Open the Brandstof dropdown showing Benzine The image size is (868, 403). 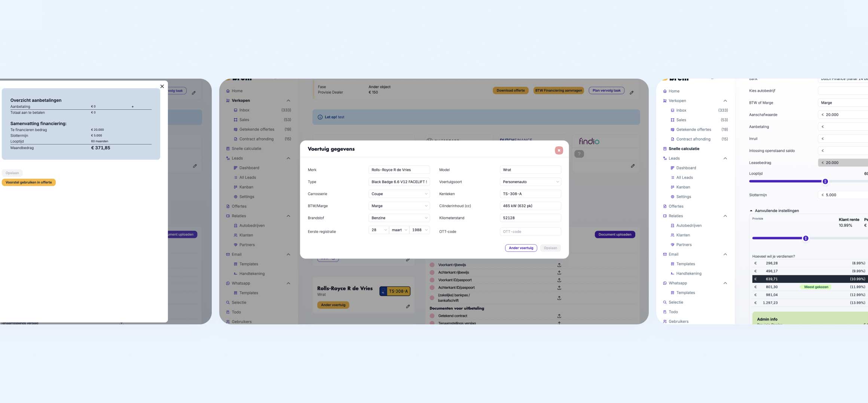point(399,218)
